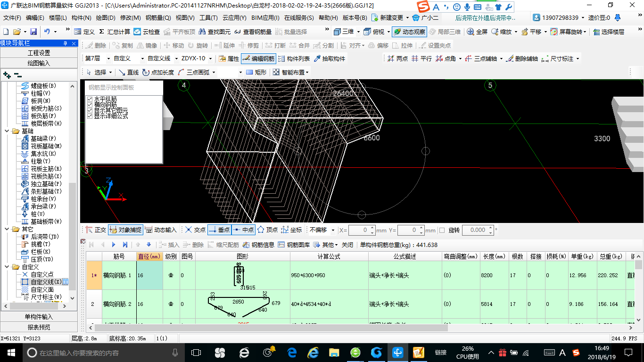644x362 pixels.
Task: Open 查看钢筋量 rebar quantity viewer
Action: [x=253, y=32]
